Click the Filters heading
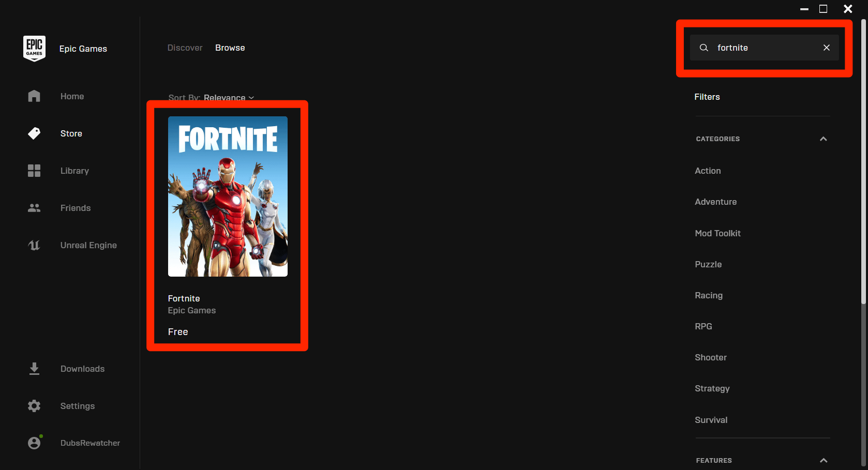Screen dimensions: 868x470 (x=707, y=97)
